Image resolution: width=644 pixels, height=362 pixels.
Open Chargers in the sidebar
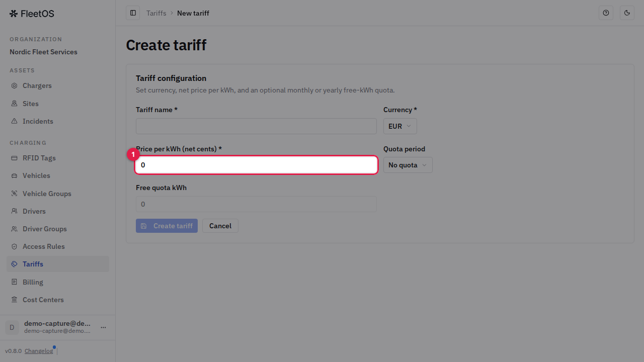click(x=58, y=86)
